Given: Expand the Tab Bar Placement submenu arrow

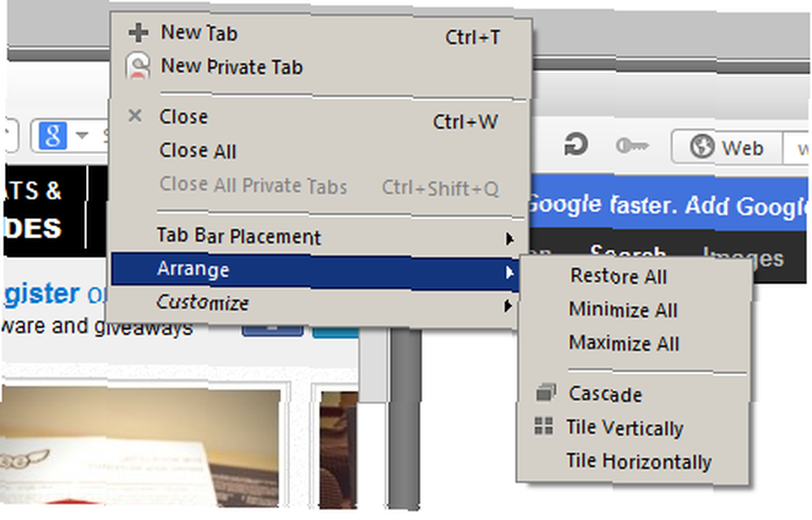Looking at the screenshot, I should point(510,239).
